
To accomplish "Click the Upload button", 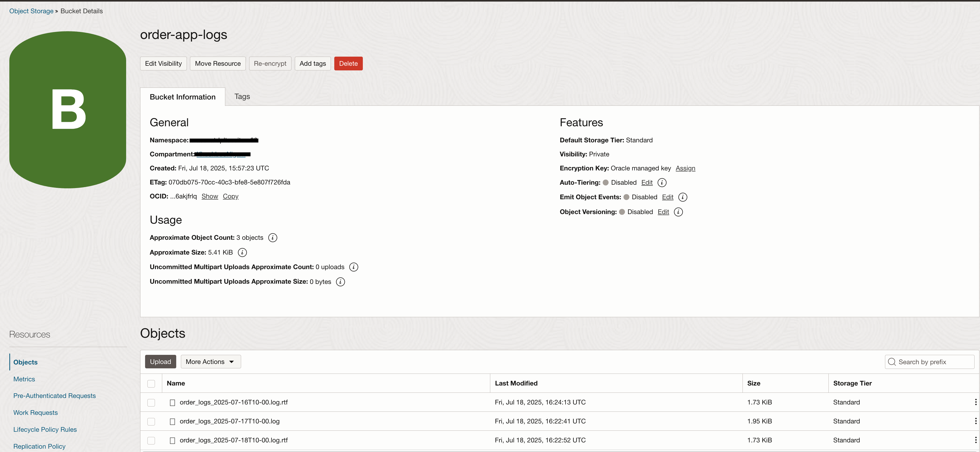I will 160,362.
